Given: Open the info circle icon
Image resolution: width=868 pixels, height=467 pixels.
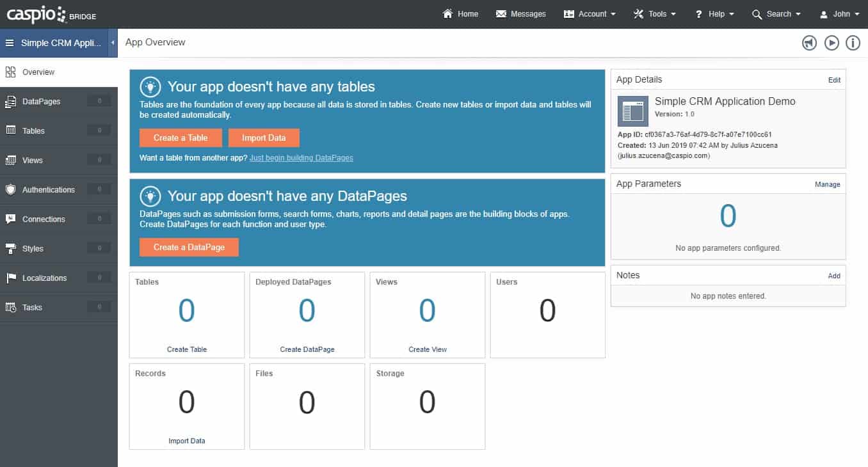Looking at the screenshot, I should coord(853,43).
